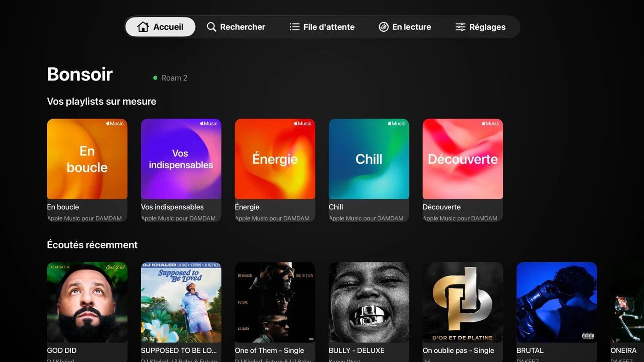This screenshot has width=644, height=362.
Task: Click the 'BRUTAL' album title text
Action: coord(530,351)
